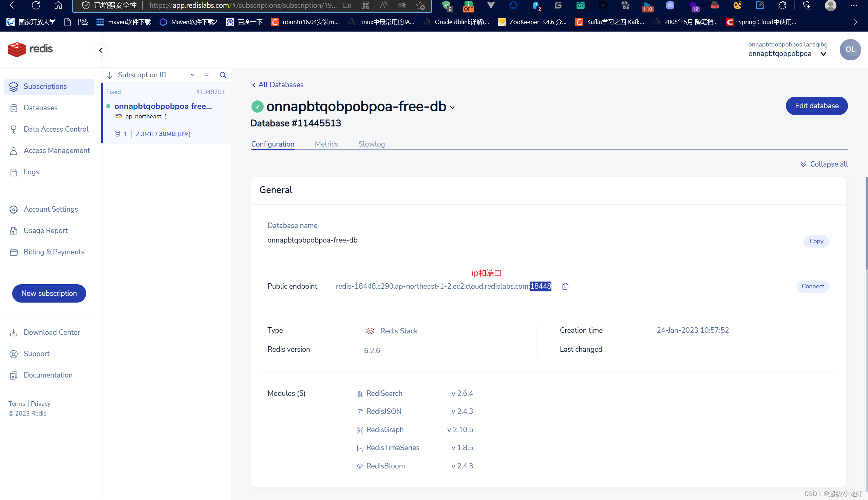This screenshot has height=500, width=868.
Task: Go back using the All Databases link
Action: 277,84
